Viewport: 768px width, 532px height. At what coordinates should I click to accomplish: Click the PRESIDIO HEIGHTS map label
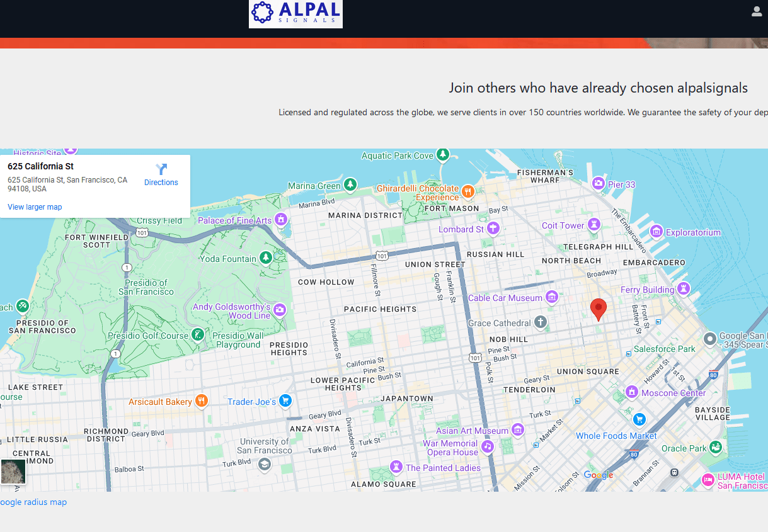click(289, 349)
